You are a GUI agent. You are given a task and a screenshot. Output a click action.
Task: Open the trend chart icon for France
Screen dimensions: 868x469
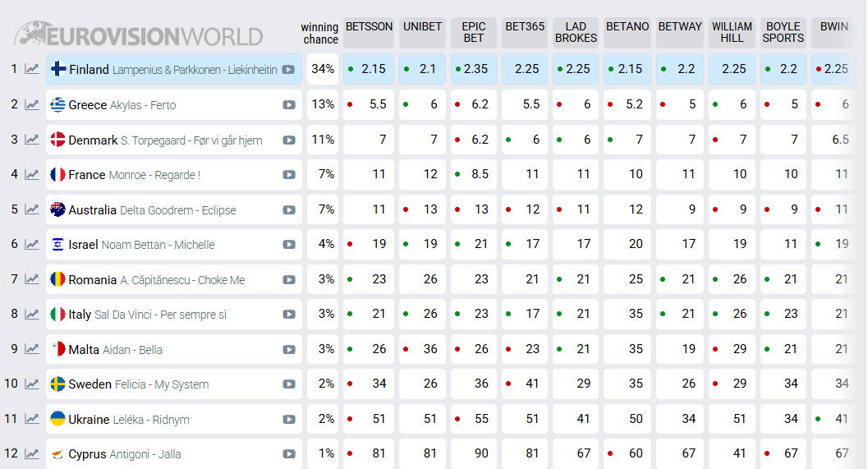click(32, 174)
